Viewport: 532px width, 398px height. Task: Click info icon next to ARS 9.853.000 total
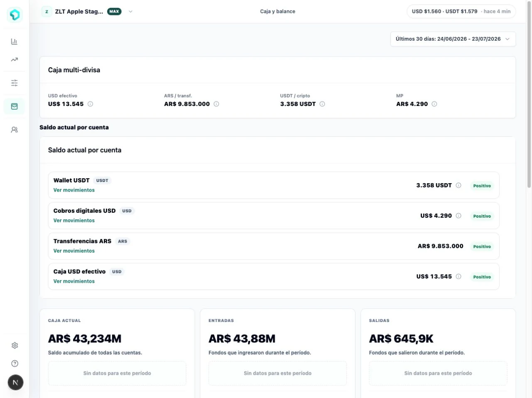(x=216, y=104)
